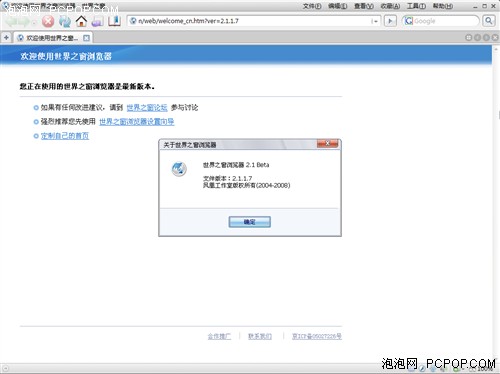The width and height of the screenshot is (500, 374).
Task: Open the small history dropdown beside forward arrow
Action: [x=34, y=23]
